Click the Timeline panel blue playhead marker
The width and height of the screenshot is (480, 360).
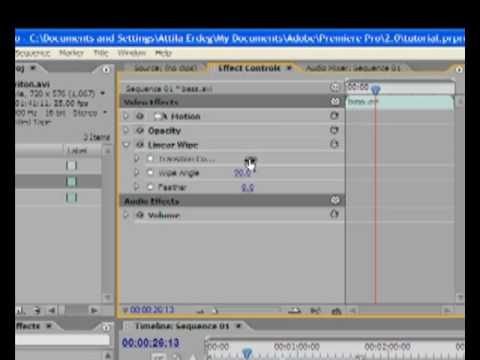pyautogui.click(x=247, y=353)
